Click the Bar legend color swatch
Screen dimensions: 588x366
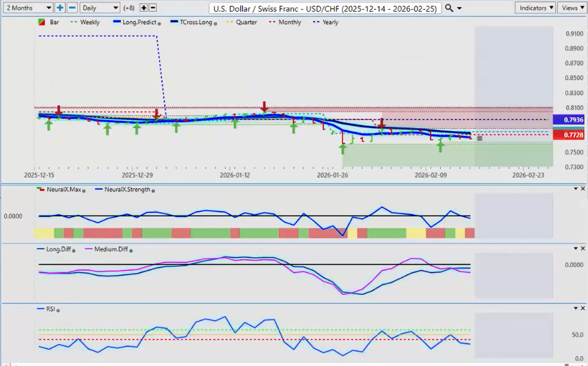coord(40,22)
